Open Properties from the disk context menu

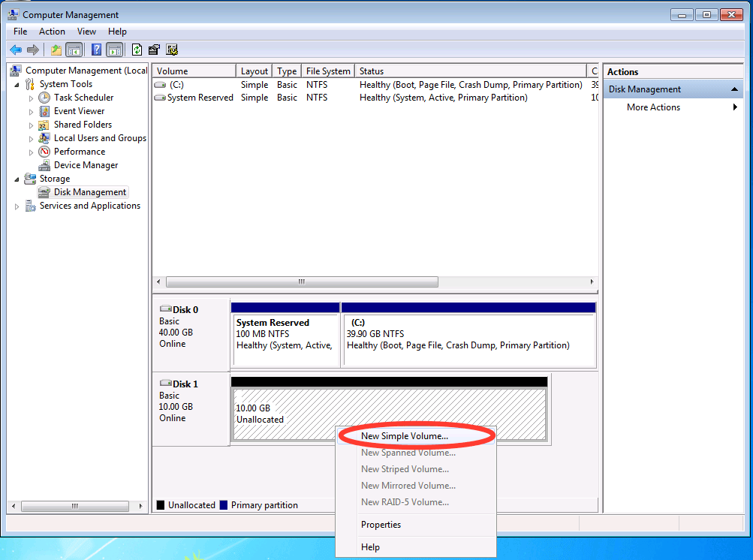click(x=381, y=524)
